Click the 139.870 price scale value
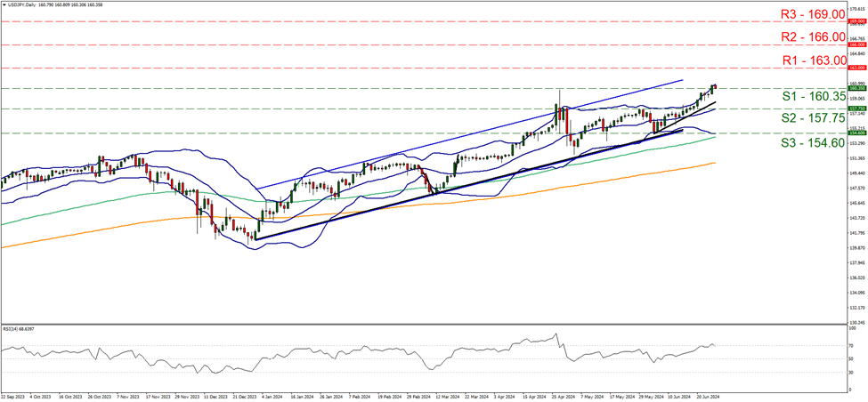This screenshot has width=868, height=402. (856, 248)
